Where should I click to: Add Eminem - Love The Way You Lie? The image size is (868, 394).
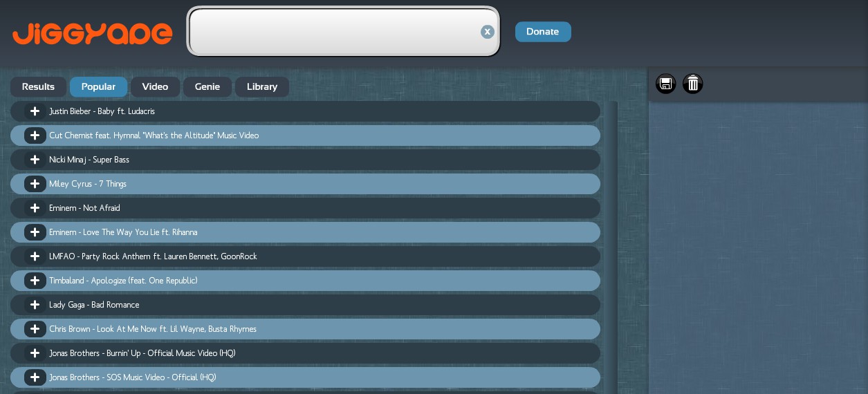click(35, 232)
